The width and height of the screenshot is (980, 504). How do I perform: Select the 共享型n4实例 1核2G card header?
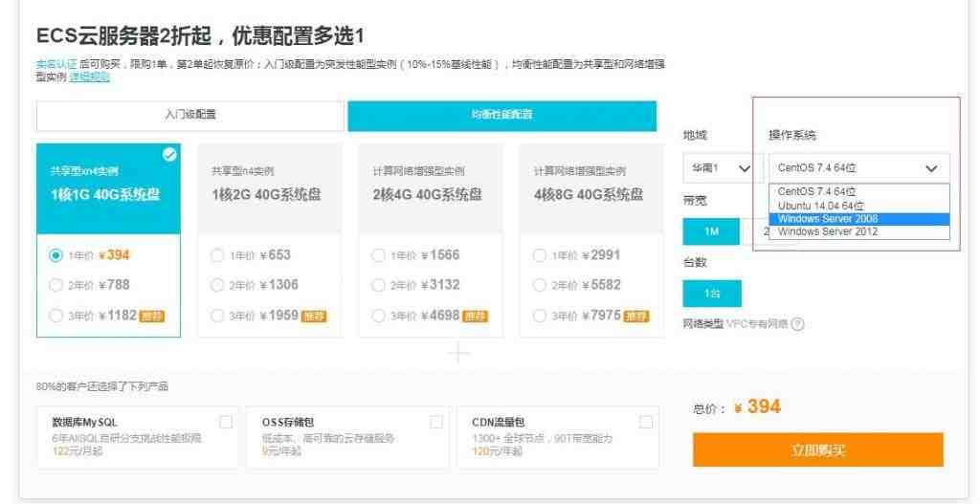[270, 188]
